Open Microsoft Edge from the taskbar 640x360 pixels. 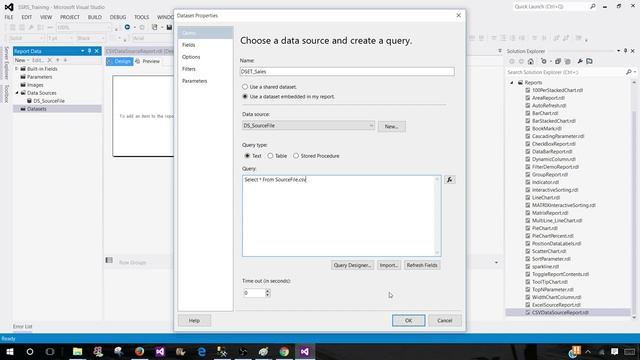[202, 351]
